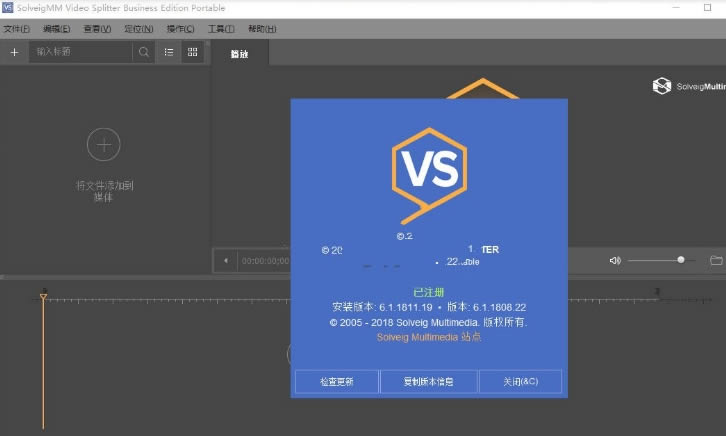Click the SolveigMultimedia logo
Image resolution: width=726 pixels, height=436 pixels.
click(689, 86)
